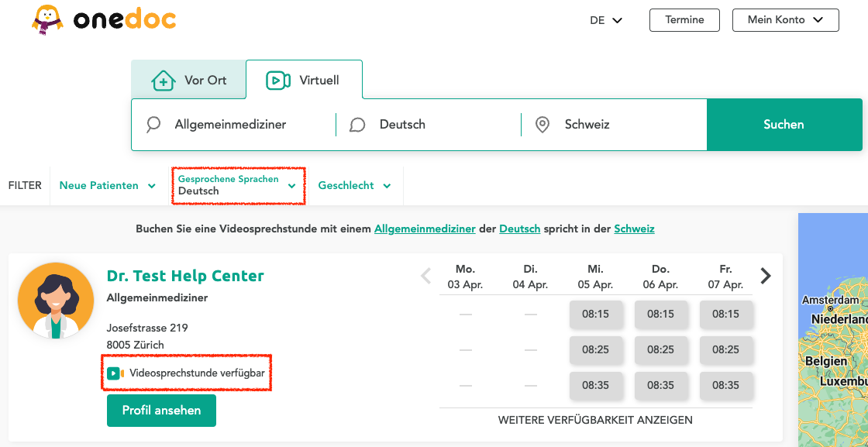Expand the Gesprochene Sprachen filter
Viewport: 868px width, 447px height.
237,186
